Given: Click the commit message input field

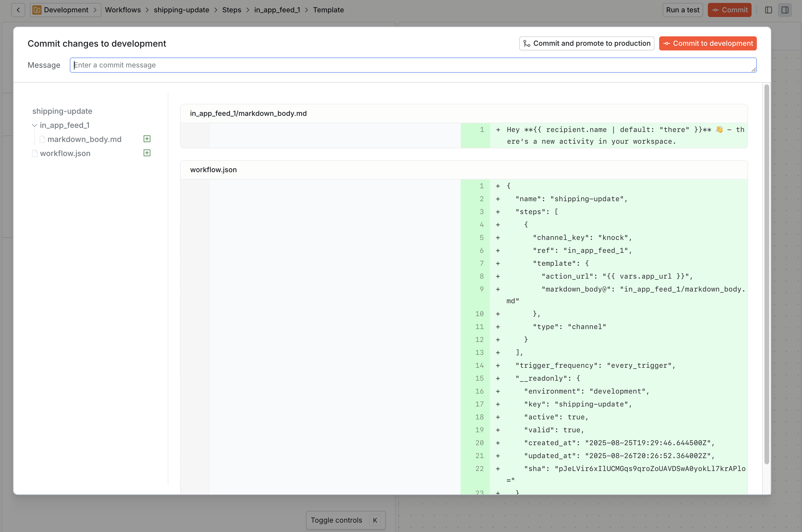Looking at the screenshot, I should coord(413,65).
